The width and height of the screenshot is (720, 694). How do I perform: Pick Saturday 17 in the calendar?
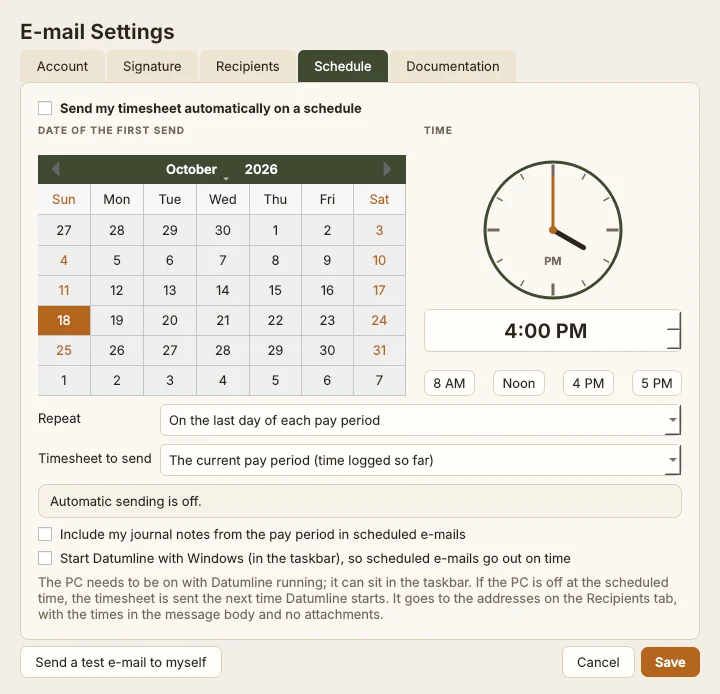[379, 290]
